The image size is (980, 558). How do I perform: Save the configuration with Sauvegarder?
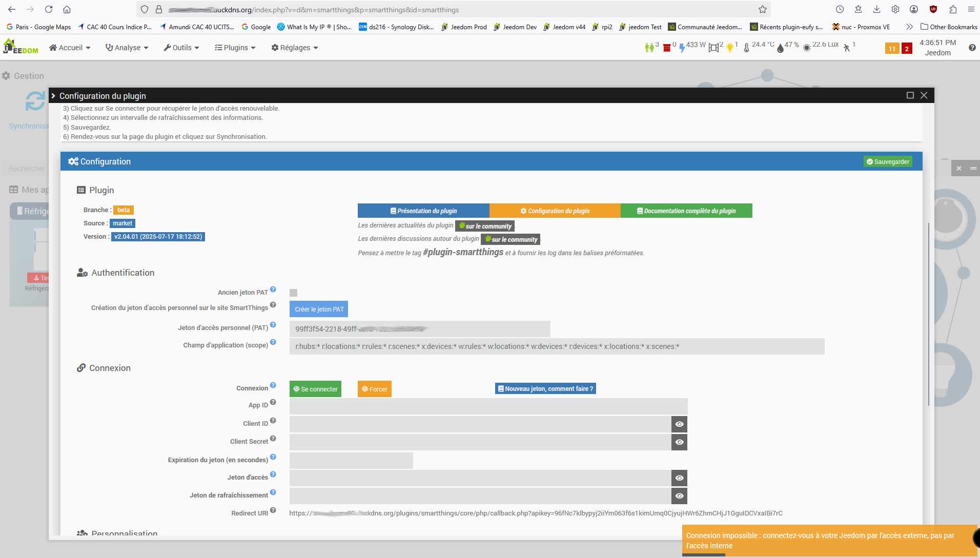pos(888,161)
